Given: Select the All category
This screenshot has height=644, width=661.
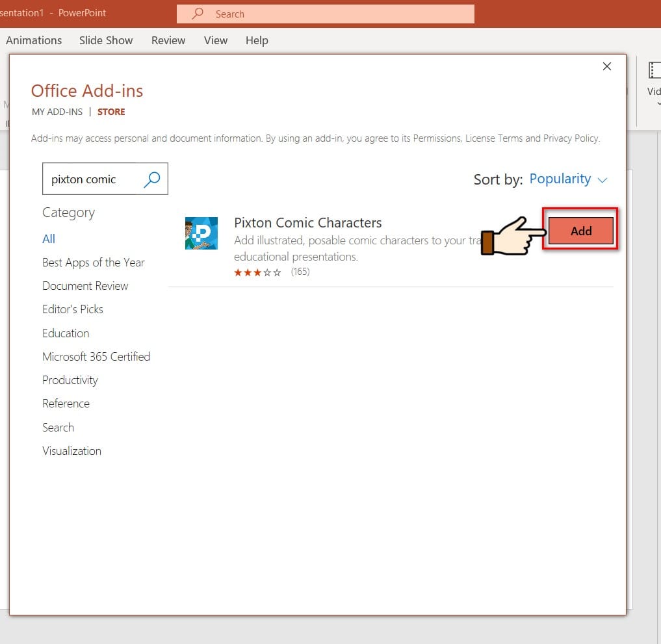Looking at the screenshot, I should [x=49, y=239].
